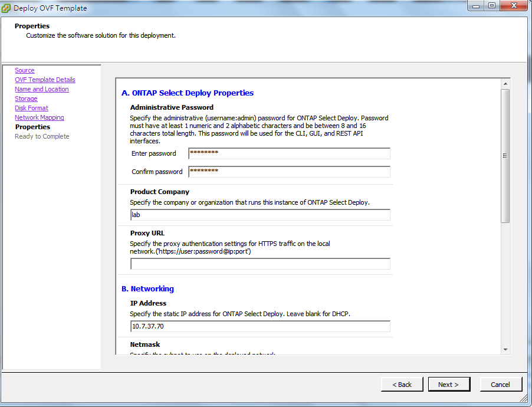Select the Properties step label
The image size is (532, 407).
point(32,127)
